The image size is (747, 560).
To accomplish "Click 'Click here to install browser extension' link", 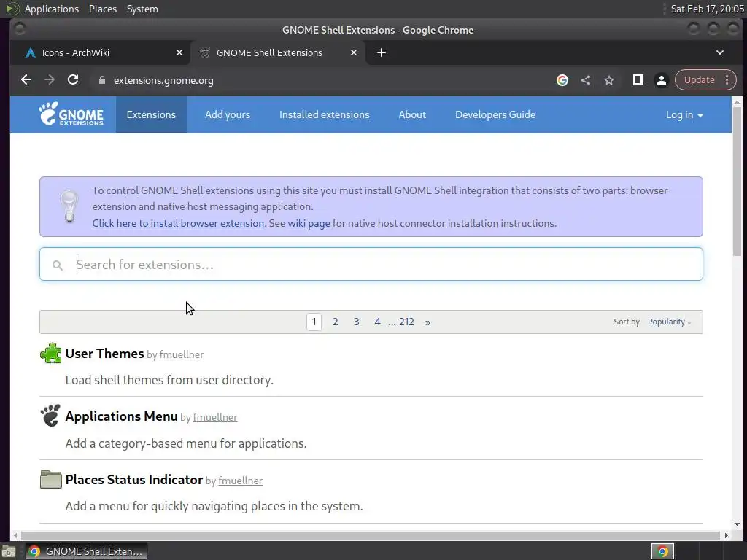I will click(178, 223).
